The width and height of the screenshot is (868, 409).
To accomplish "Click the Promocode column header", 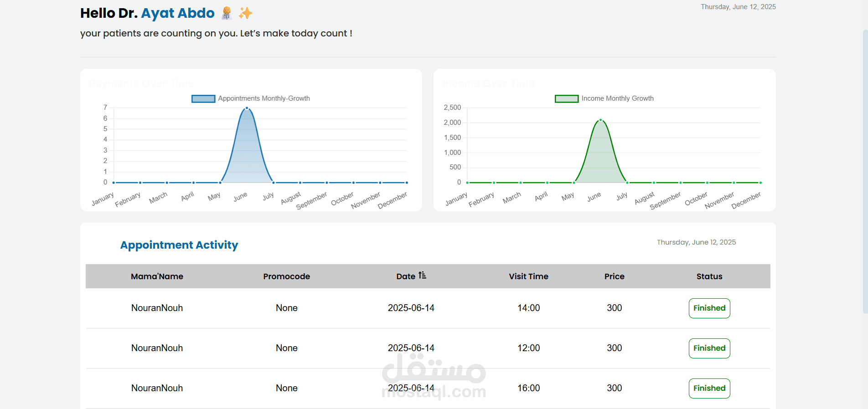I will (286, 276).
